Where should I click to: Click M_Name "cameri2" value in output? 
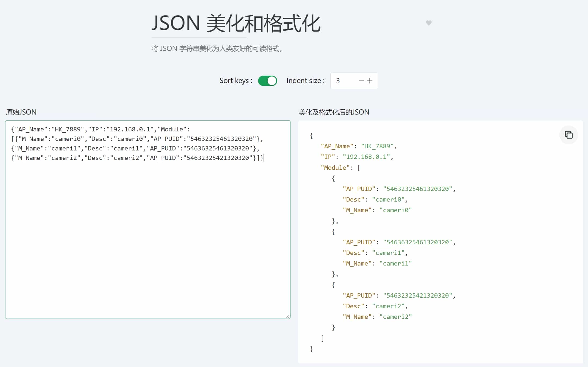tap(395, 317)
